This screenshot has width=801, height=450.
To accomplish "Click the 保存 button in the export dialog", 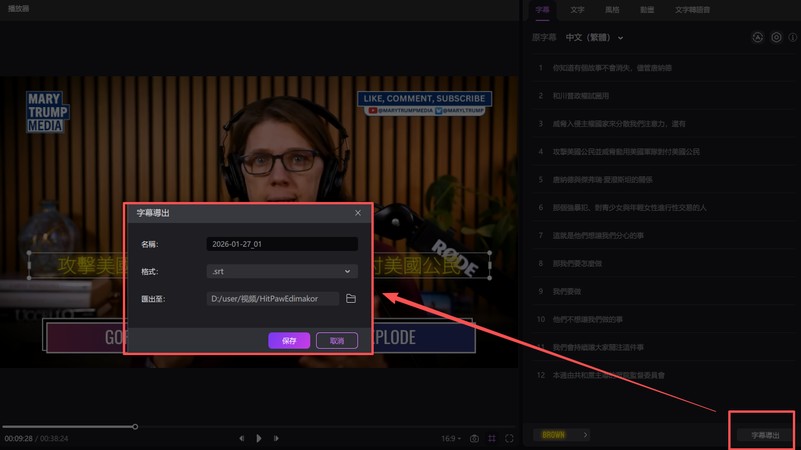I will click(x=289, y=341).
